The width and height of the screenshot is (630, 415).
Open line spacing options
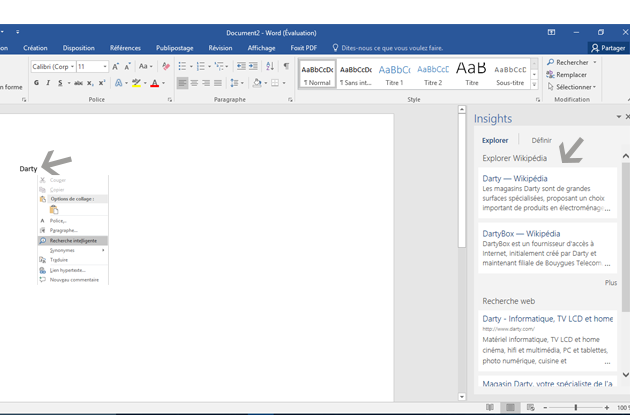(x=235, y=83)
